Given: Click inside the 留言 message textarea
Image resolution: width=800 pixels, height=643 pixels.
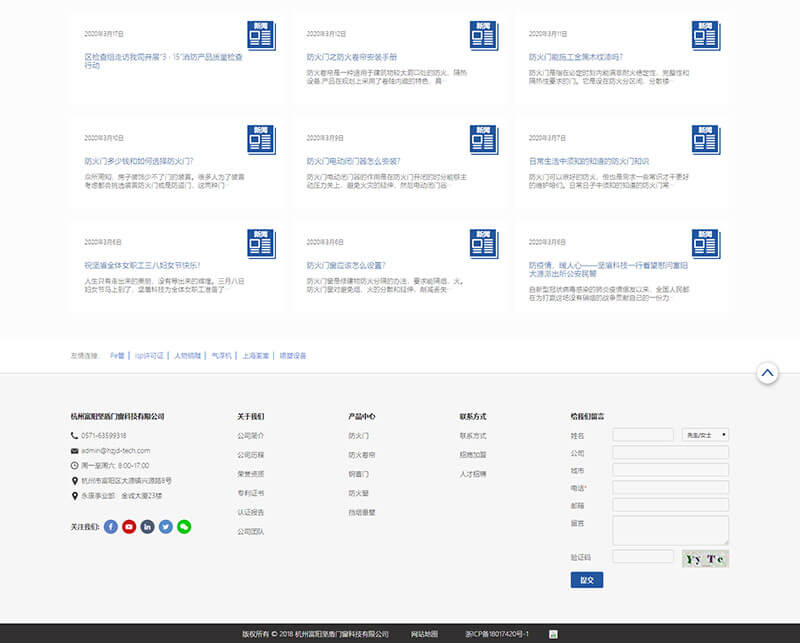Looking at the screenshot, I should (670, 531).
